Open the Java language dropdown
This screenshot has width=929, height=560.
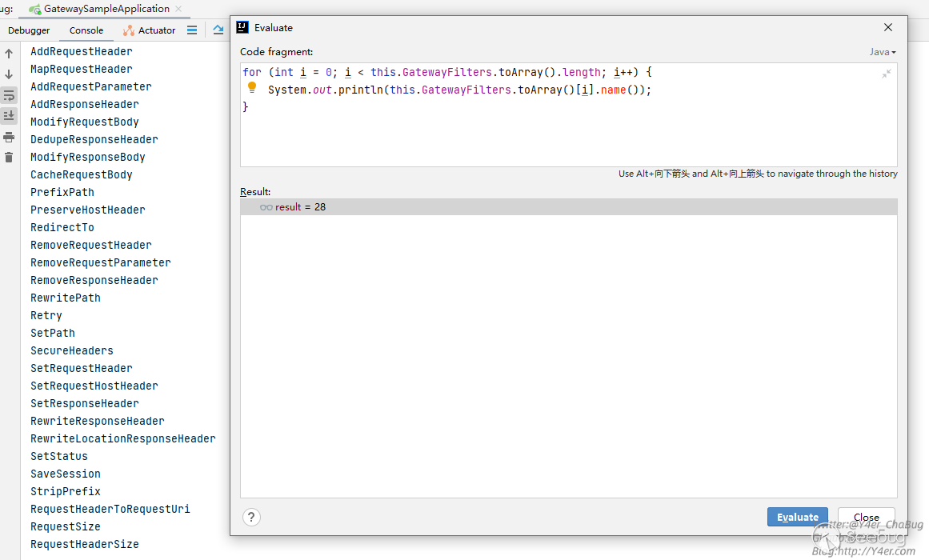click(883, 52)
